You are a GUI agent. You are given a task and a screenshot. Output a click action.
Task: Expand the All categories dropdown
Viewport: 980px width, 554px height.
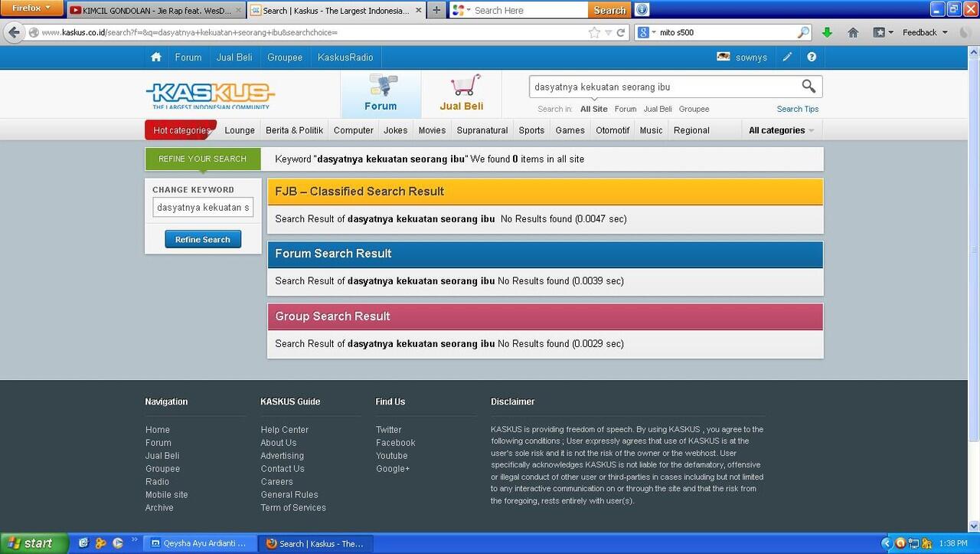tap(781, 130)
